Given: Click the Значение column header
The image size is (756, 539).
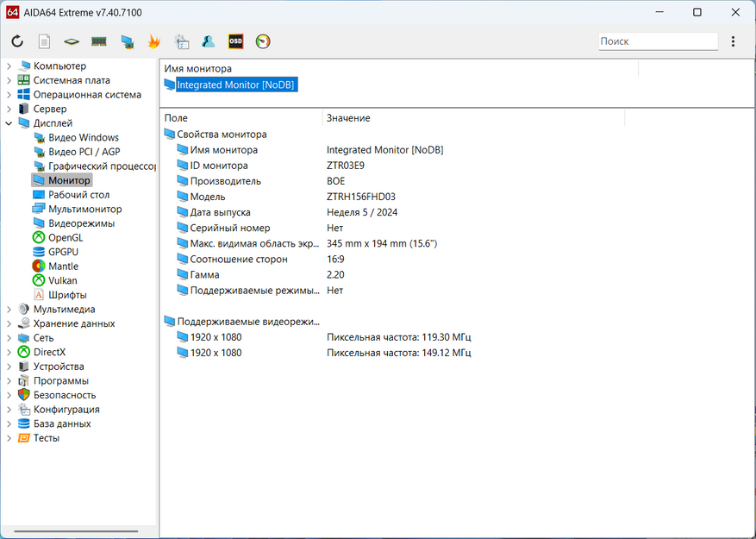Looking at the screenshot, I should 348,118.
